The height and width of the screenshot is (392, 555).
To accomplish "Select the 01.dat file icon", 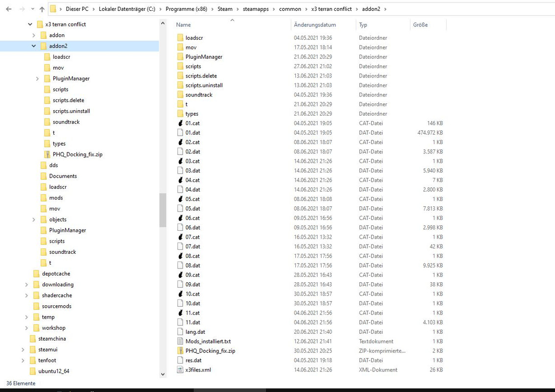I will point(181,132).
